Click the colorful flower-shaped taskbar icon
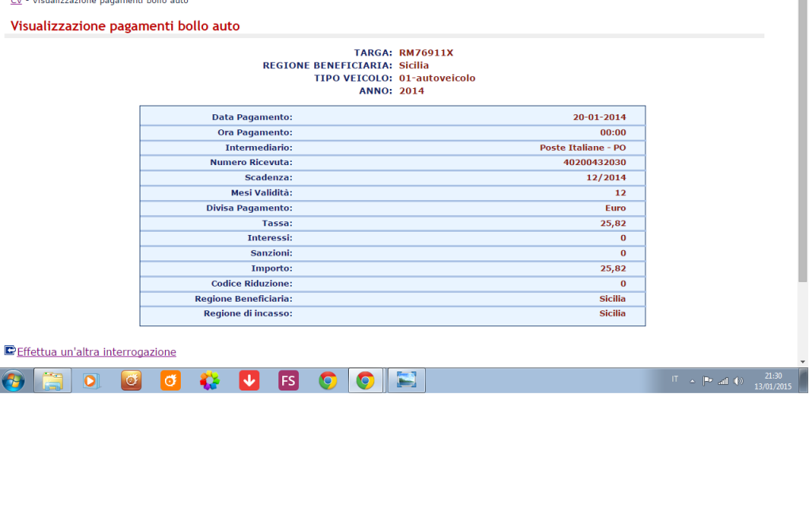812x508 pixels. click(x=209, y=381)
